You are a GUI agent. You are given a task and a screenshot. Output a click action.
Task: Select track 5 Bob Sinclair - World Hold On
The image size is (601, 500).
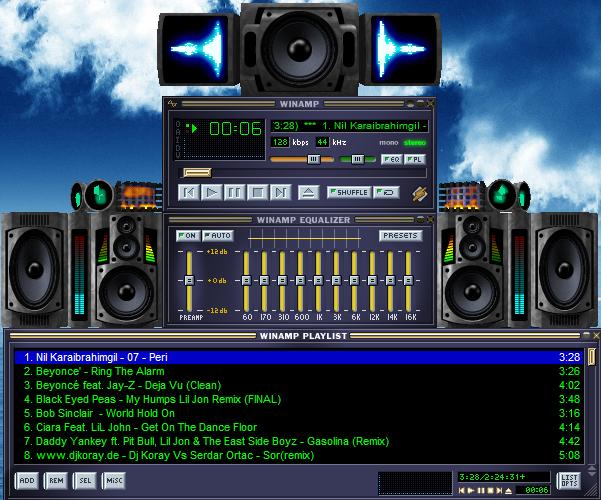tap(299, 413)
